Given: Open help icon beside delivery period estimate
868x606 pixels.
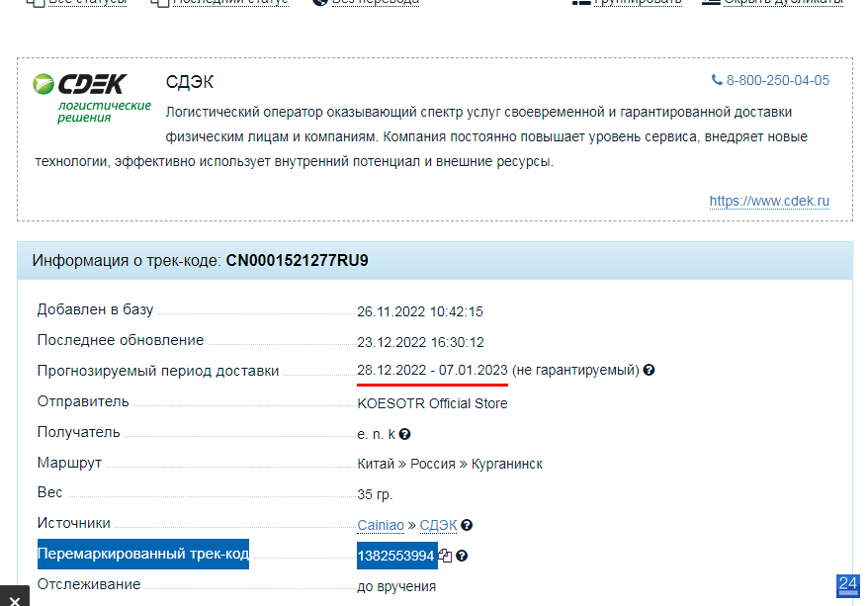Looking at the screenshot, I should 649,370.
